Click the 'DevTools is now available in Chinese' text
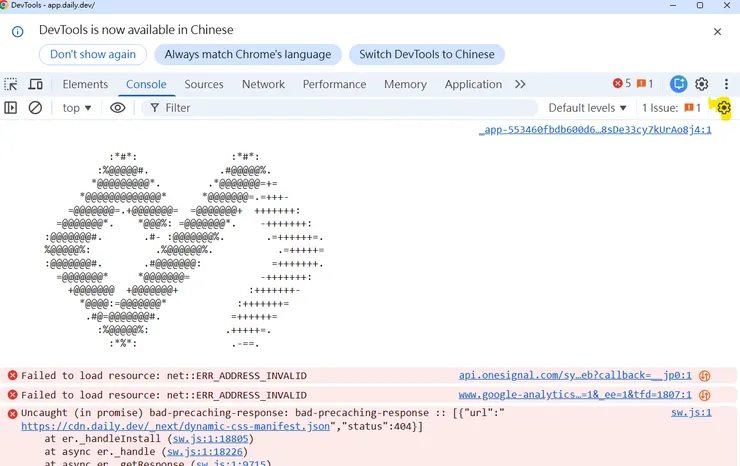 point(136,30)
